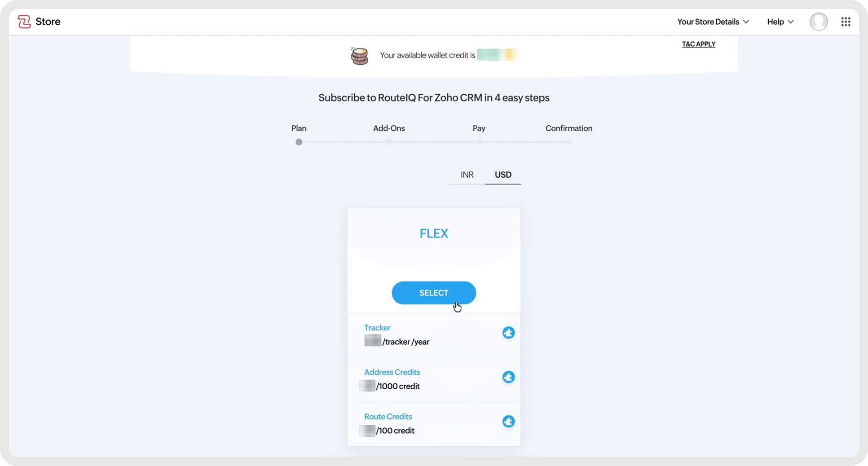Open the T&C APPLY link
Image resolution: width=868 pixels, height=466 pixels.
[698, 44]
